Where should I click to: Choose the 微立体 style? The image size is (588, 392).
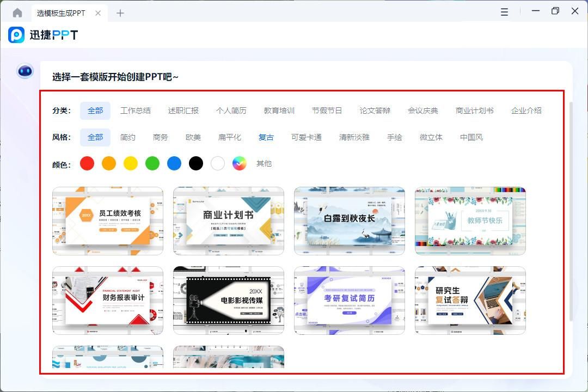click(x=431, y=137)
